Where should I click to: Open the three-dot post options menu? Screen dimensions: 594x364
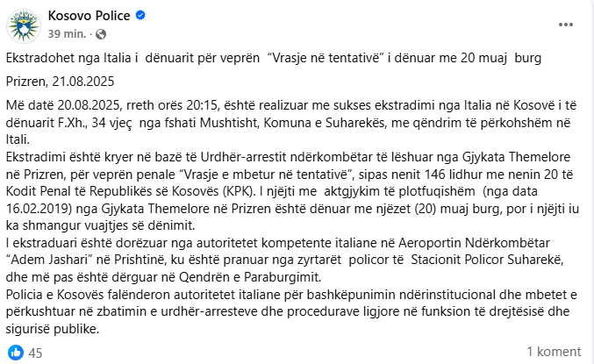pyautogui.click(x=566, y=25)
